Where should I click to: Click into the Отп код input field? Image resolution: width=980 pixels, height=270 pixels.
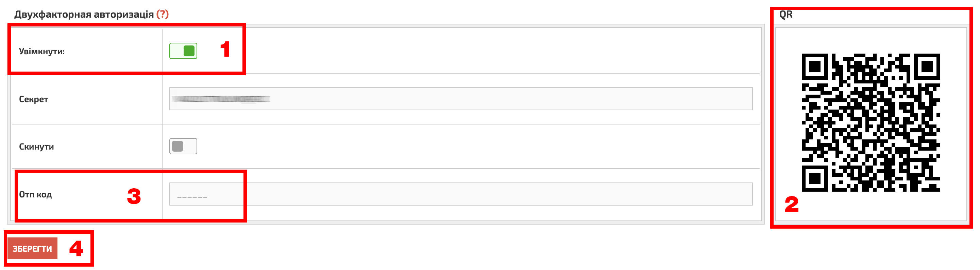(x=461, y=194)
